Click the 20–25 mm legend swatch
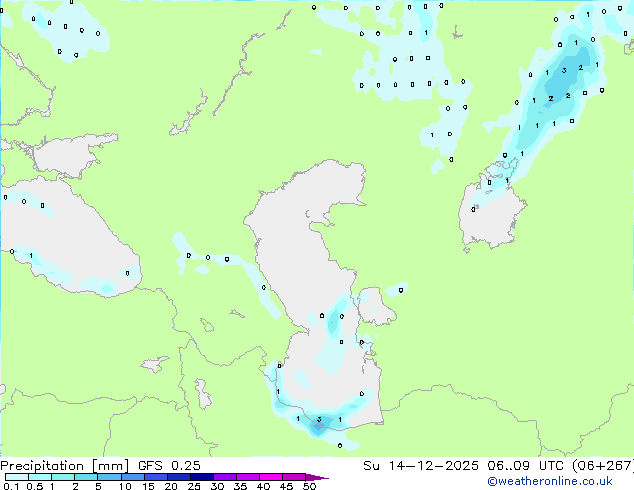 pos(179,477)
